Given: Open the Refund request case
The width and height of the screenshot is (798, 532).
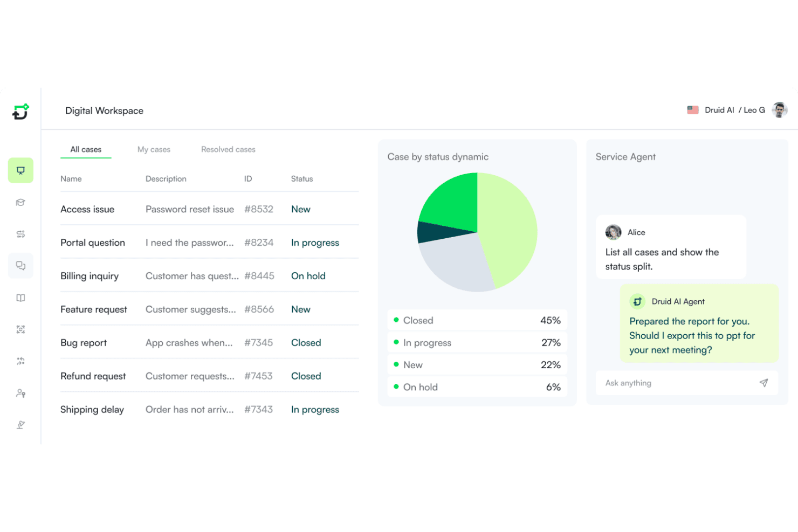Looking at the screenshot, I should click(x=210, y=376).
